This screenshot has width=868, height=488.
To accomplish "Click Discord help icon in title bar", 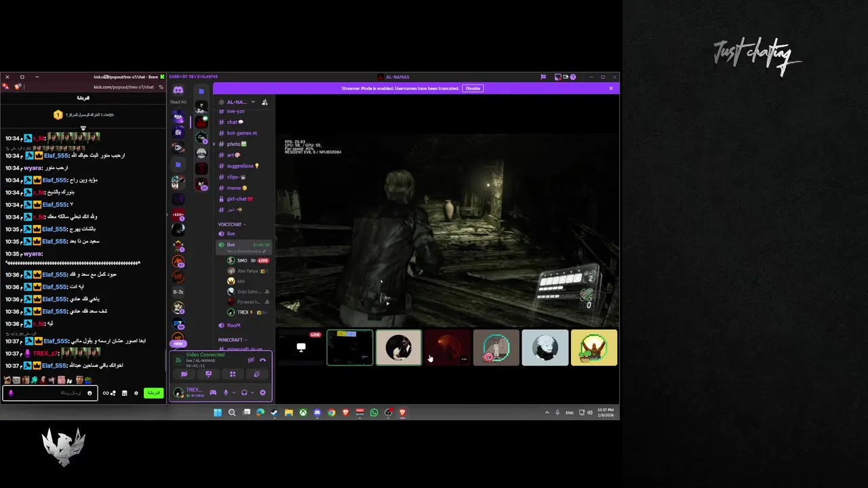I will (573, 77).
